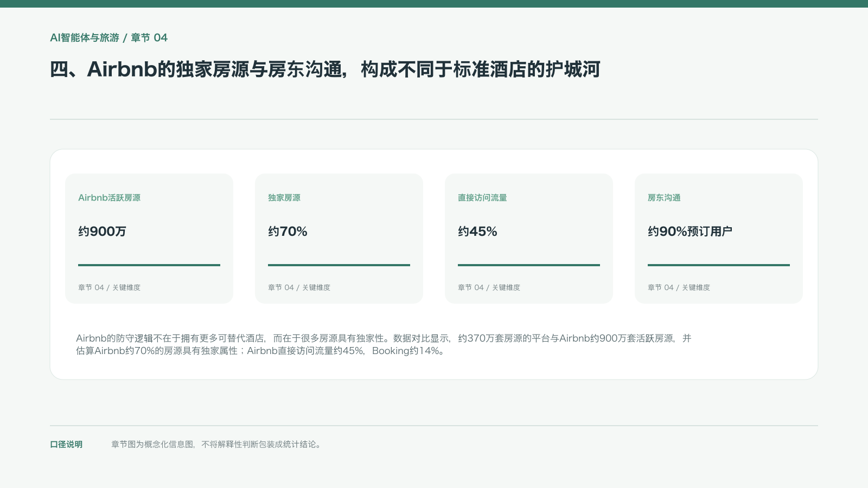Image resolution: width=868 pixels, height=488 pixels.
Task: Click the 'Airbnb活跃房源' card label
Action: point(109,198)
